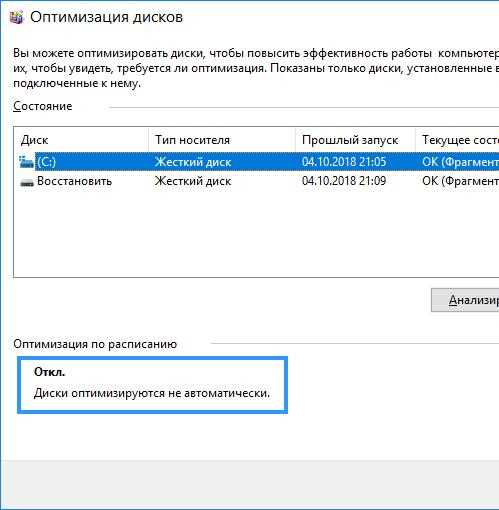Click the Состояние section label
The image size is (499, 510).
pyautogui.click(x=43, y=106)
